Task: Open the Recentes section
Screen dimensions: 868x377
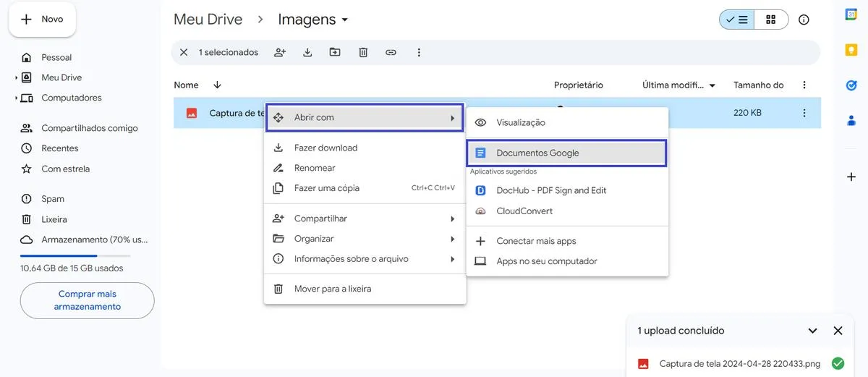Action: click(x=59, y=148)
